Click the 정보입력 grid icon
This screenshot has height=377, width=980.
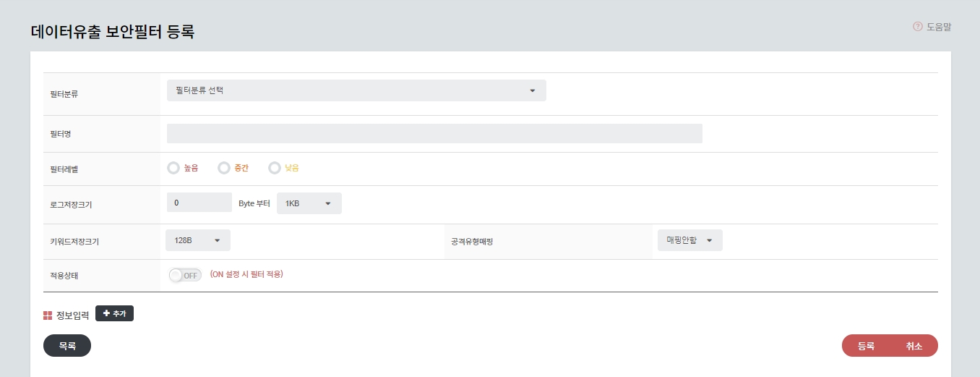point(48,315)
